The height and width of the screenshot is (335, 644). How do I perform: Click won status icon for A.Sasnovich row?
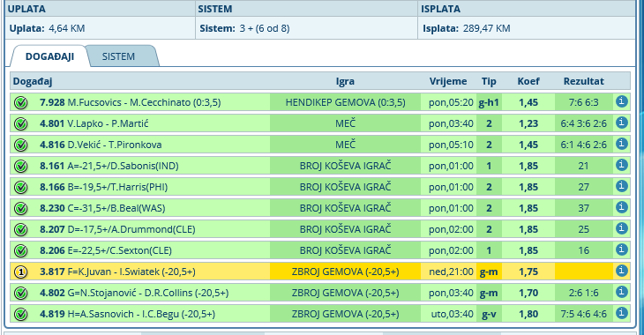20,314
